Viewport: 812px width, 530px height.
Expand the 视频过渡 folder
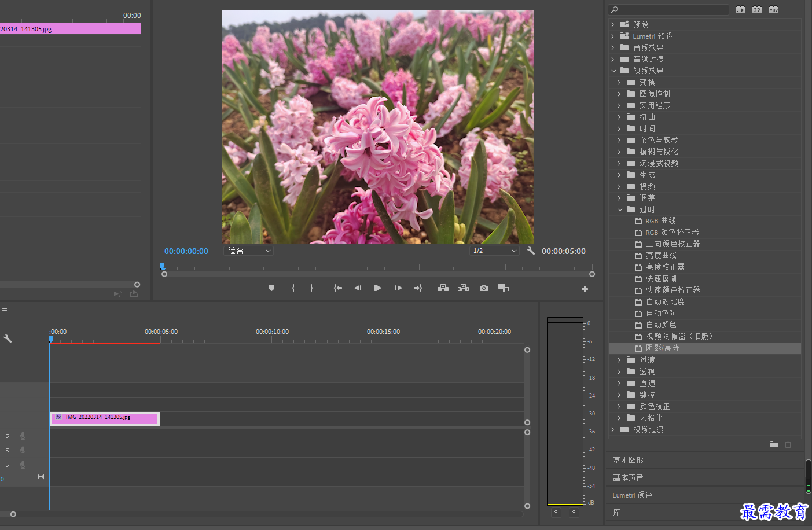pos(613,429)
